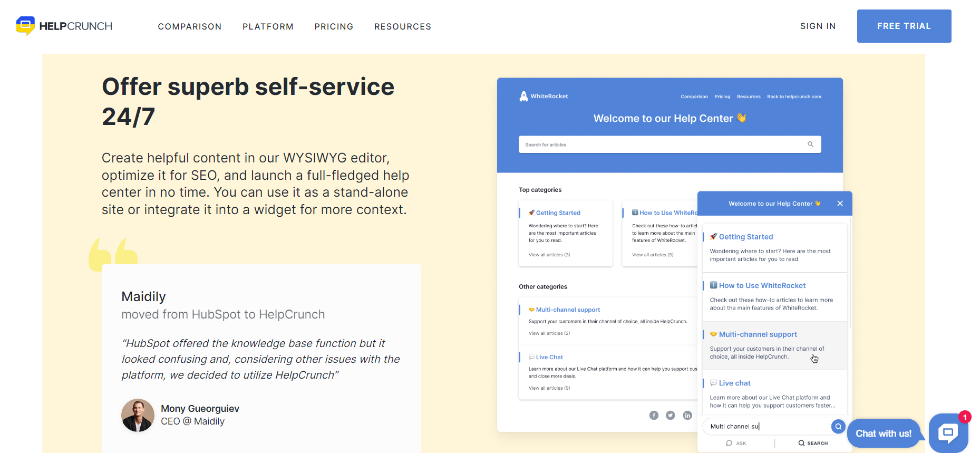Click View all articles (3)
Image resolution: width=980 pixels, height=453 pixels.
(x=549, y=255)
